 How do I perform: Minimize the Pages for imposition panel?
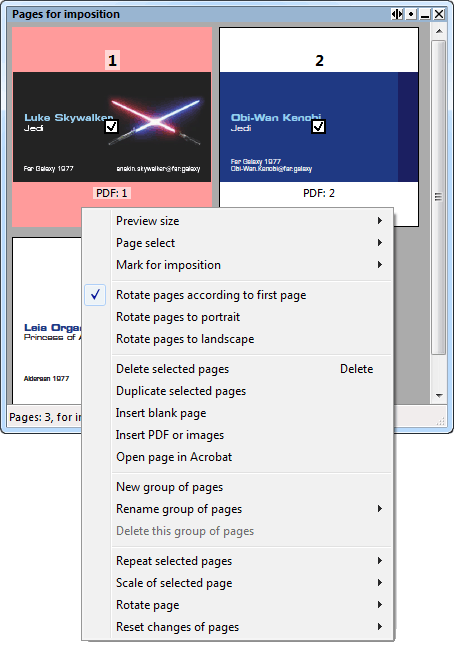[x=425, y=14]
